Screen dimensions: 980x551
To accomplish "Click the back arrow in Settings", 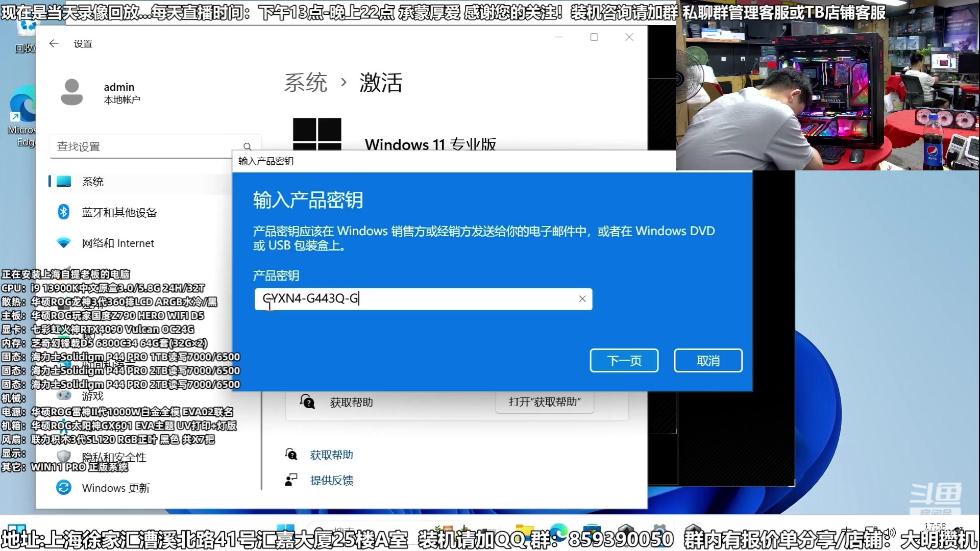I will point(54,43).
